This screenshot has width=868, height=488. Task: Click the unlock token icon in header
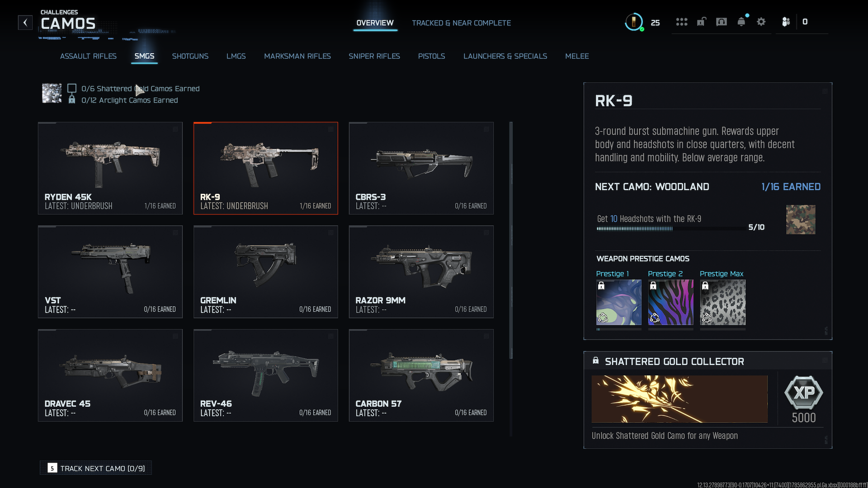pyautogui.click(x=701, y=22)
